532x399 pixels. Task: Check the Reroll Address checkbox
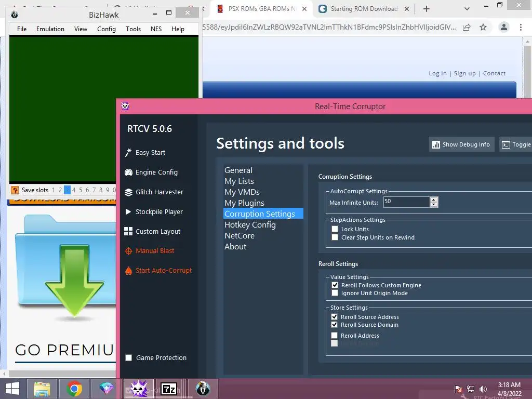[x=335, y=336]
